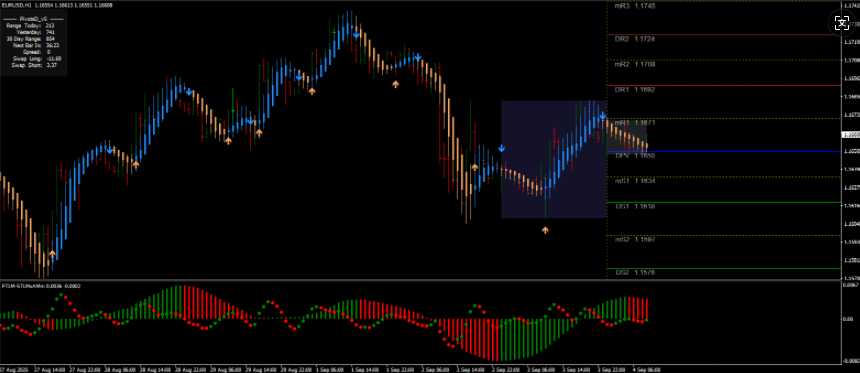Click the orange up arrow at far-left chart bottom
This screenshot has height=373, width=860.
coord(52,253)
